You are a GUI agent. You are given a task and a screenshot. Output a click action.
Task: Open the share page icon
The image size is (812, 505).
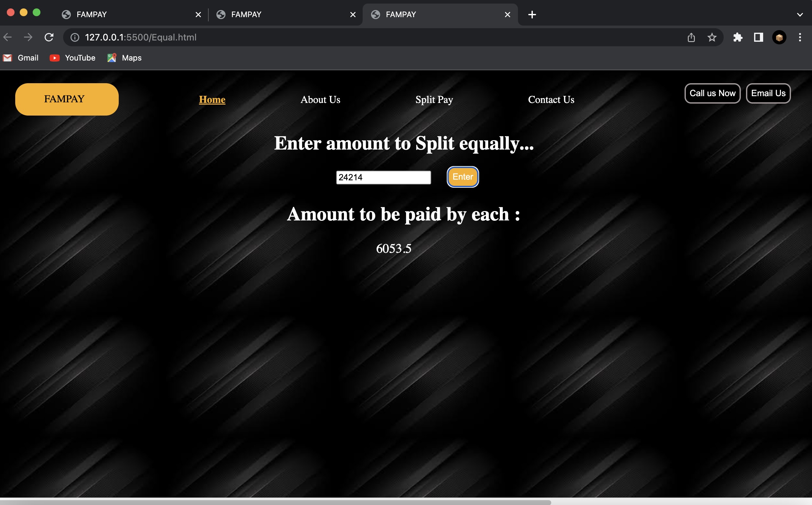691,38
